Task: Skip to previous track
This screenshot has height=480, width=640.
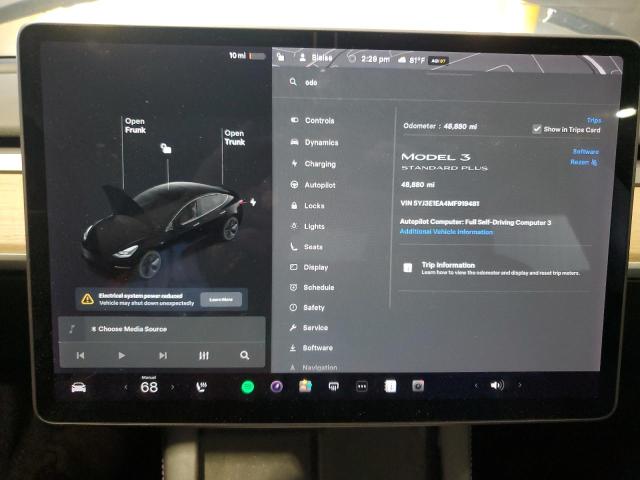Action: click(80, 356)
